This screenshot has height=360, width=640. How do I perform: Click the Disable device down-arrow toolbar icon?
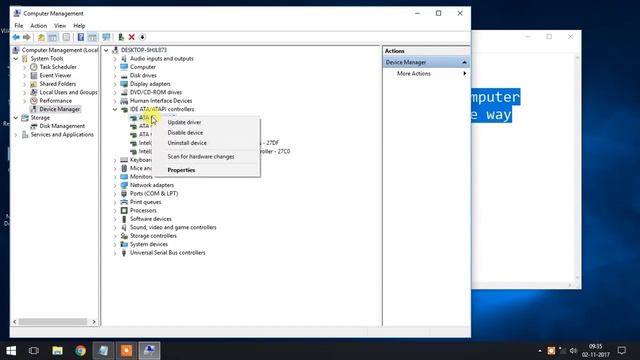[x=142, y=37]
